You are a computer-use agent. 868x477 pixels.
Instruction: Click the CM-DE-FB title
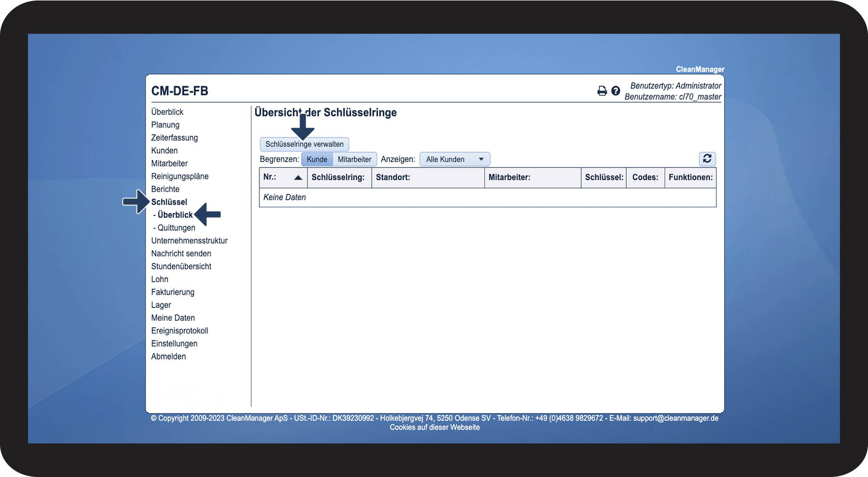tap(180, 91)
